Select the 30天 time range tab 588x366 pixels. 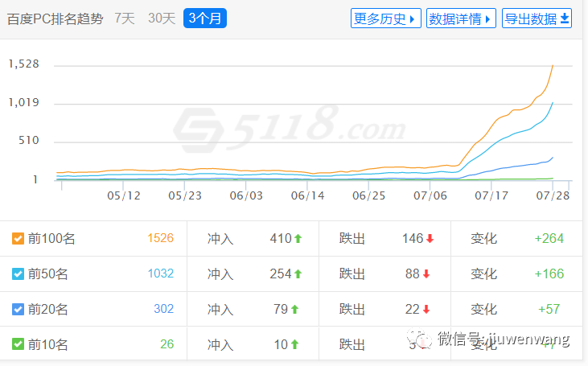point(161,18)
